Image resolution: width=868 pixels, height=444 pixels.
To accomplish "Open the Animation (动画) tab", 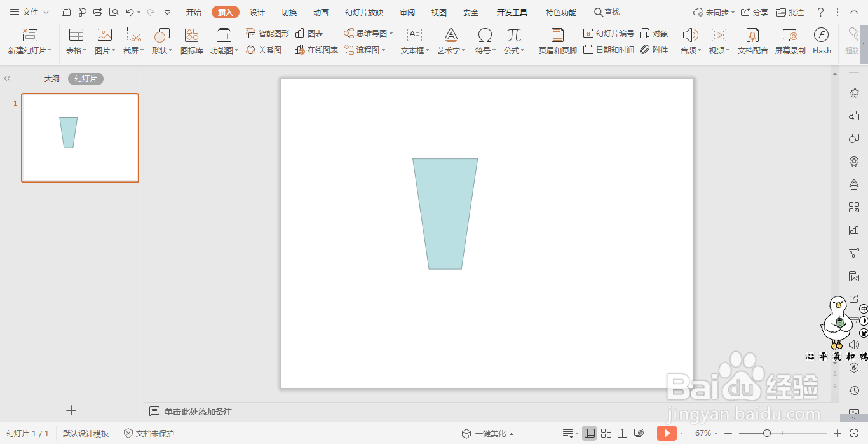I will (321, 12).
